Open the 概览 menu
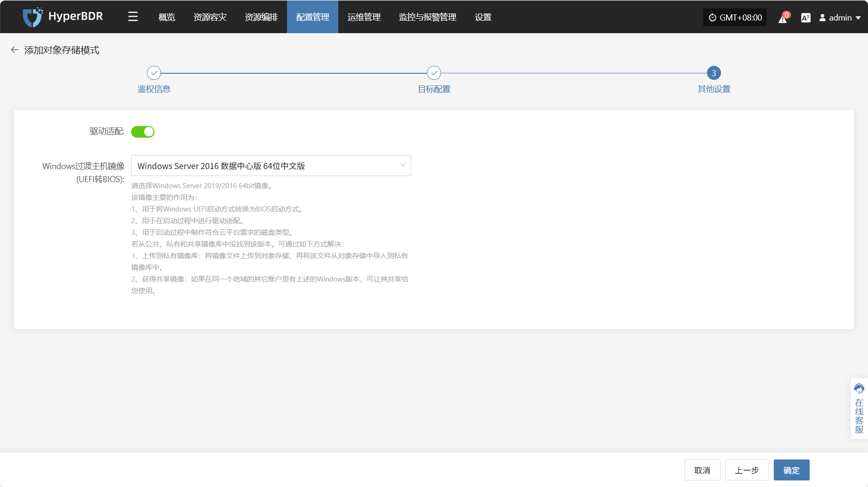The height and width of the screenshot is (487, 868). [167, 17]
